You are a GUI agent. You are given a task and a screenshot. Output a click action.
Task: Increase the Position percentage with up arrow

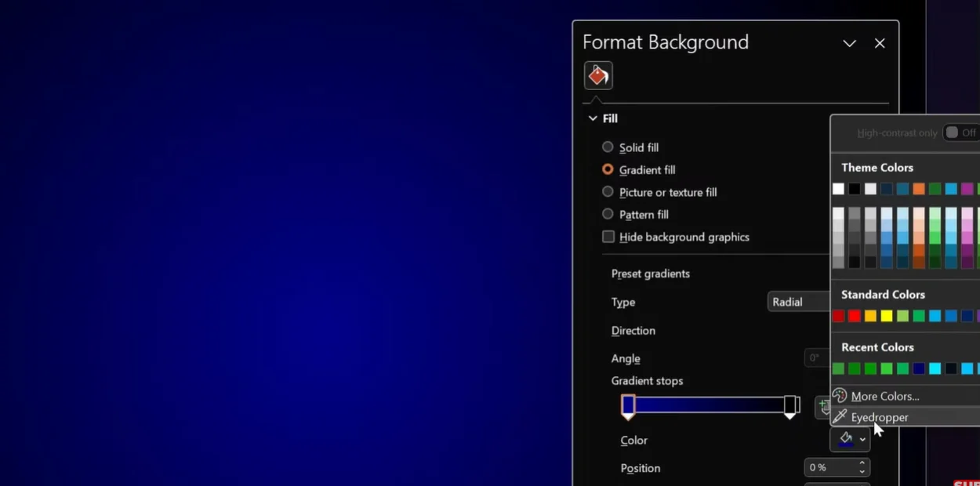(x=862, y=463)
